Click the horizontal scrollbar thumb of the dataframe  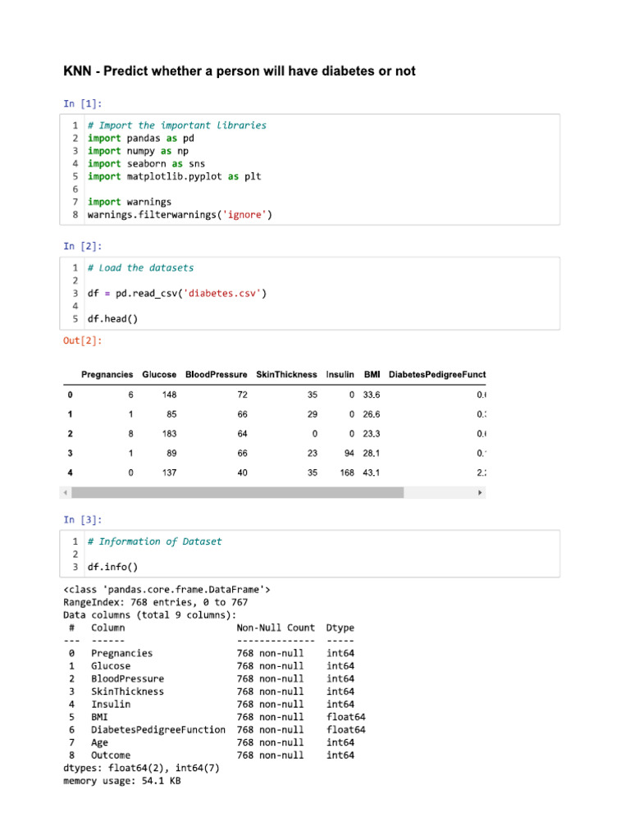[x=237, y=493]
